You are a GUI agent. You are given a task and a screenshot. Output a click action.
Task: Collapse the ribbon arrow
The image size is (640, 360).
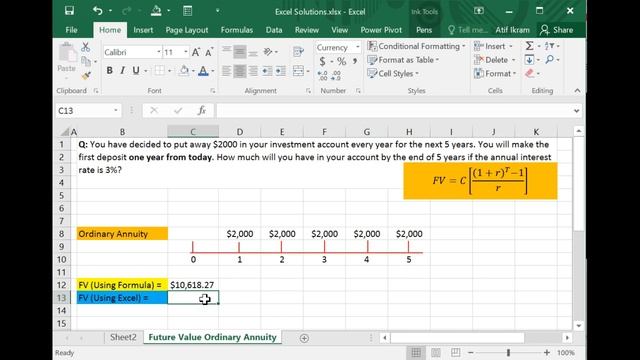[577, 91]
